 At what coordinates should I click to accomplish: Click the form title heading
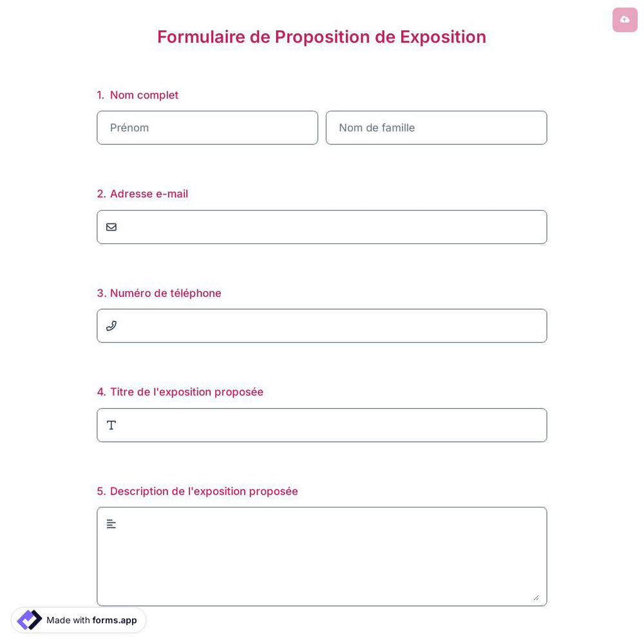pos(322,37)
